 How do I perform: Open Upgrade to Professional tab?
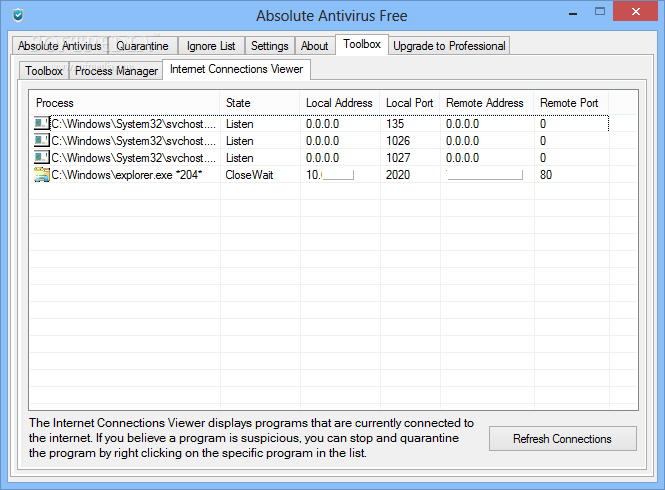(x=449, y=46)
